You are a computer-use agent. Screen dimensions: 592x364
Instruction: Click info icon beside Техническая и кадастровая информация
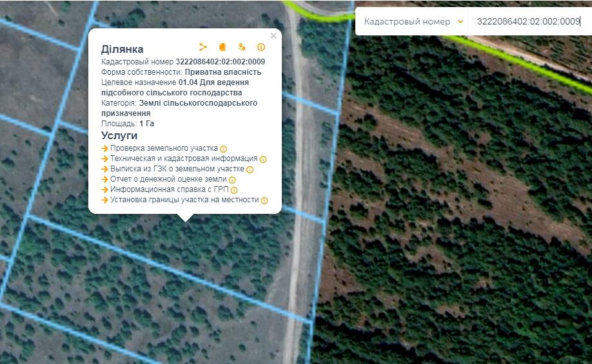coord(263,159)
